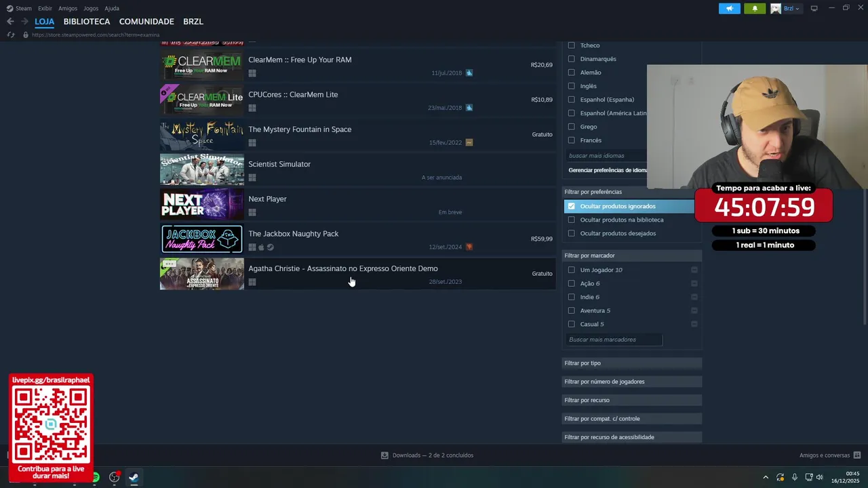Click the buscar mais idiomas field
The width and height of the screenshot is (868, 488).
point(606,156)
